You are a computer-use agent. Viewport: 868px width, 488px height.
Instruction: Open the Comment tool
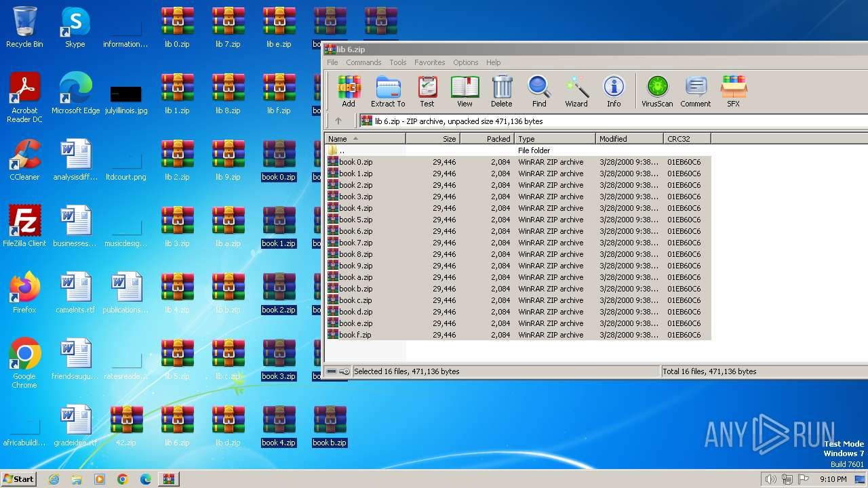click(x=696, y=91)
